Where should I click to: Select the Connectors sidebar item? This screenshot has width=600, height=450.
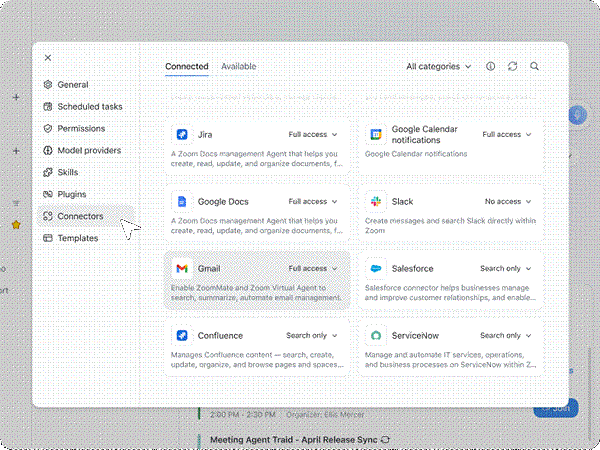pos(86,216)
